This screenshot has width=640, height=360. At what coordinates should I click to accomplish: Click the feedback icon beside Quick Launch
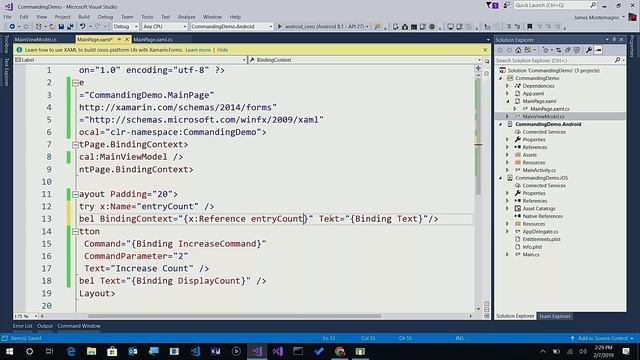507,5
